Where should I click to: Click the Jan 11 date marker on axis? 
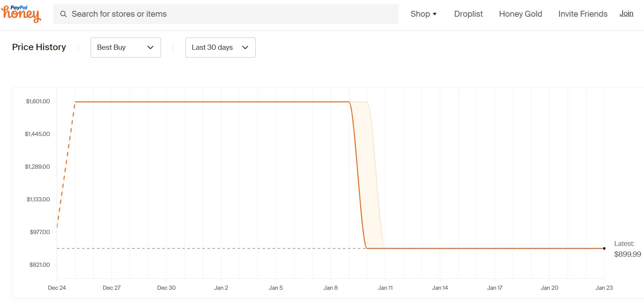coord(385,288)
